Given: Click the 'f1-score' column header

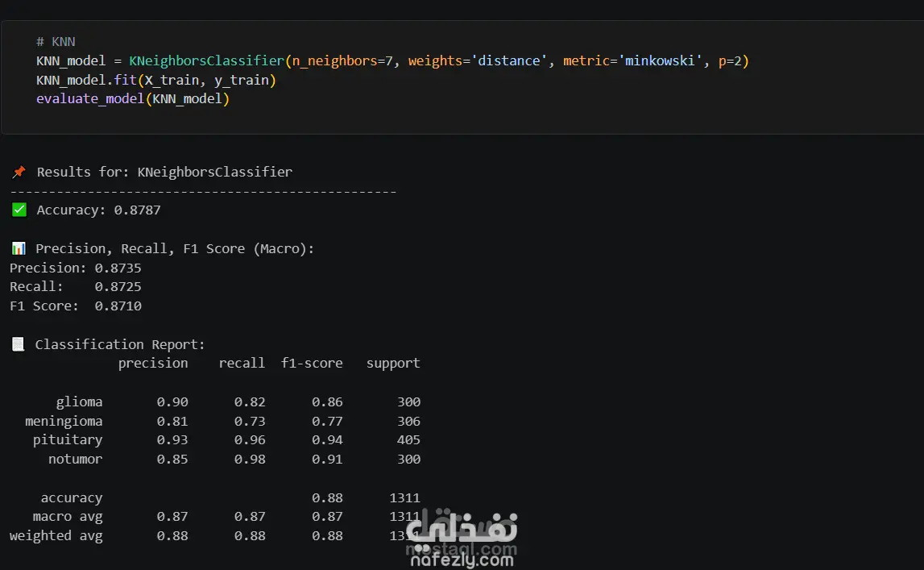Looking at the screenshot, I should [312, 363].
